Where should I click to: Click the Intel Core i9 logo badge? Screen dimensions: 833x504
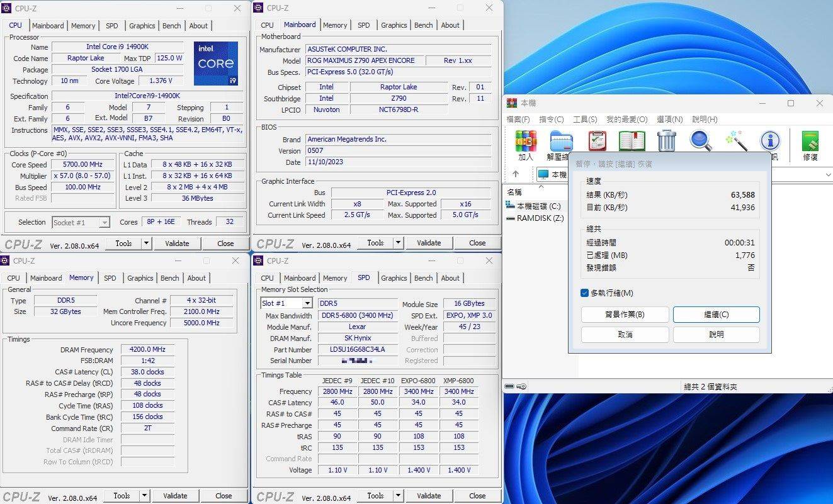pyautogui.click(x=216, y=64)
